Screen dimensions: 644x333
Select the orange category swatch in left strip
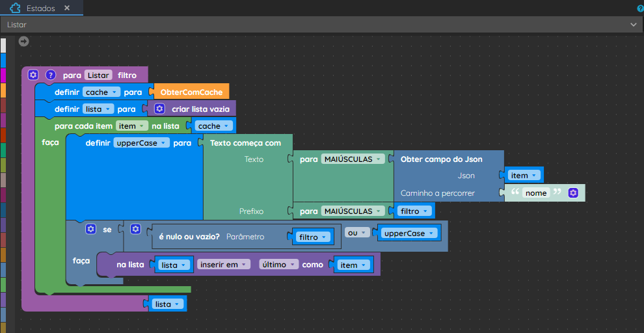3,90
